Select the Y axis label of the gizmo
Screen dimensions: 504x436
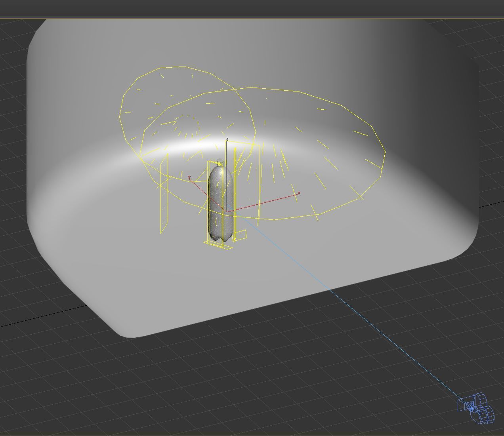tap(189, 177)
